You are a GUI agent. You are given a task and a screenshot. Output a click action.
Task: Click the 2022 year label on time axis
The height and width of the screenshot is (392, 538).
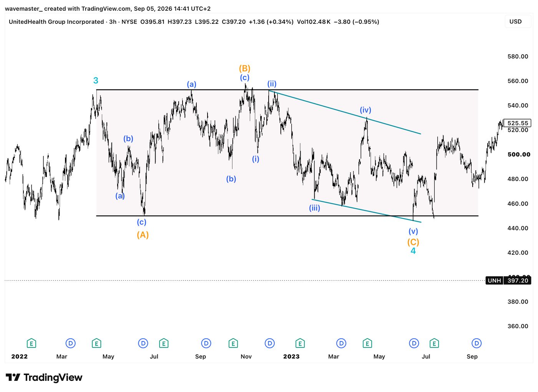coord(20,357)
